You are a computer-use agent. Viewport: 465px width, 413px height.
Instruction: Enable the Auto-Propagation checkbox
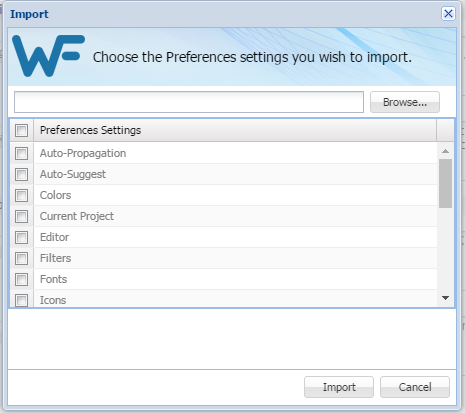pyautogui.click(x=21, y=153)
